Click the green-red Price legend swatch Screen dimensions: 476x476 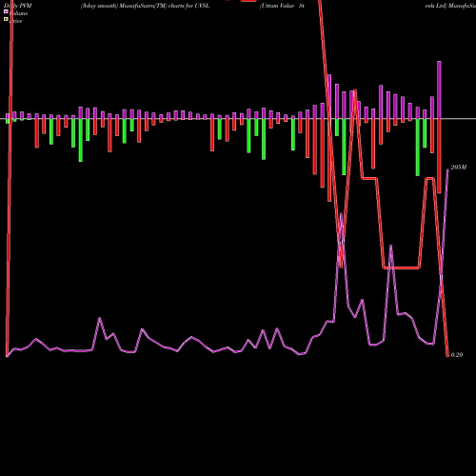pos(6,19)
